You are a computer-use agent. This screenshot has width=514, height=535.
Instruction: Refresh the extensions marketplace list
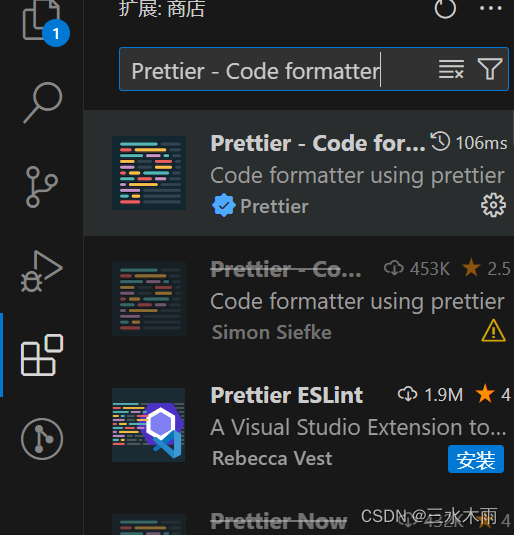445,8
